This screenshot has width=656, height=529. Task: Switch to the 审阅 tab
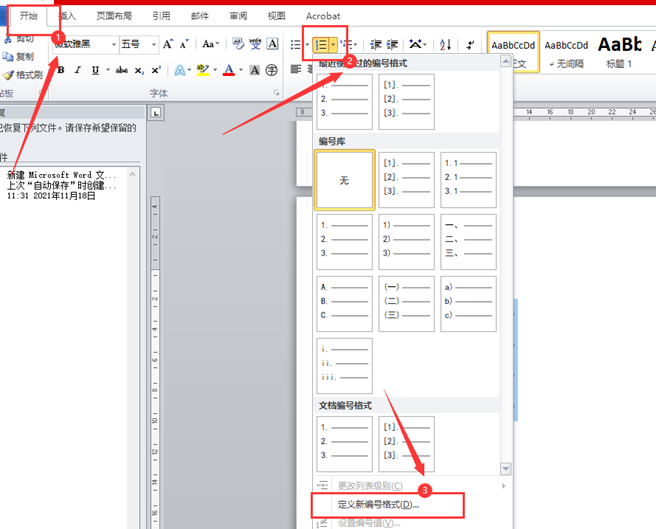(x=238, y=16)
